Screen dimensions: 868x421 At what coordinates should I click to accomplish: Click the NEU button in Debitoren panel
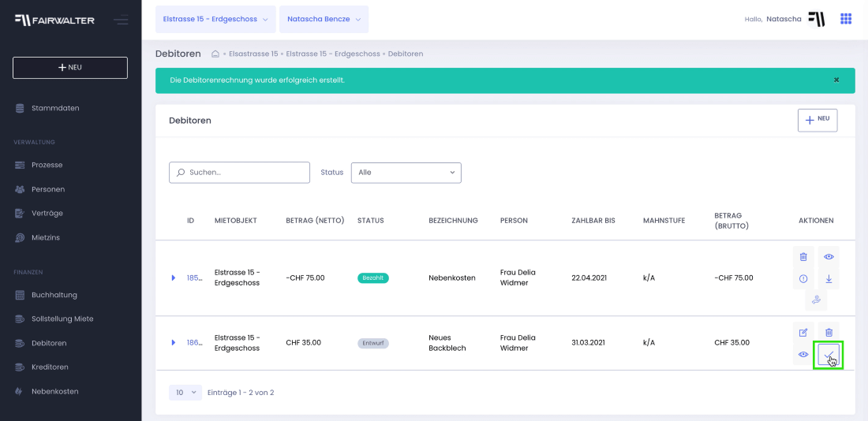tap(817, 120)
